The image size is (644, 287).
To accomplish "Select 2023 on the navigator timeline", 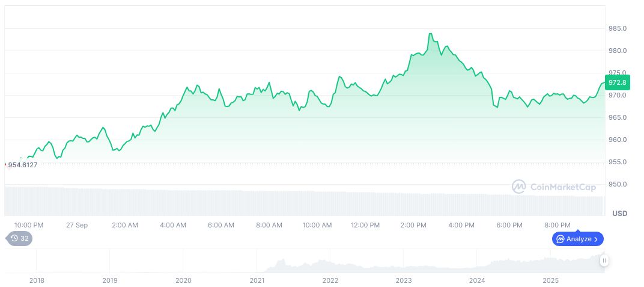I will (x=404, y=280).
